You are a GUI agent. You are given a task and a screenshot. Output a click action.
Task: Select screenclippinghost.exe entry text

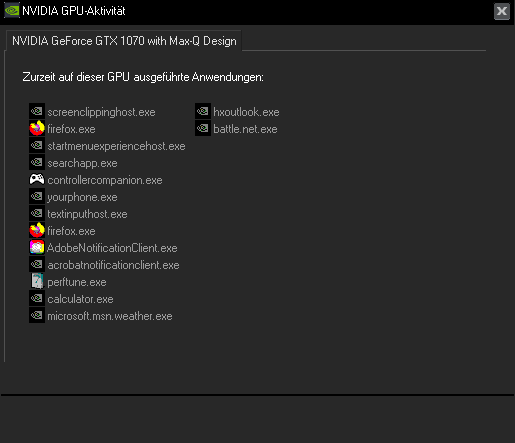tap(101, 112)
